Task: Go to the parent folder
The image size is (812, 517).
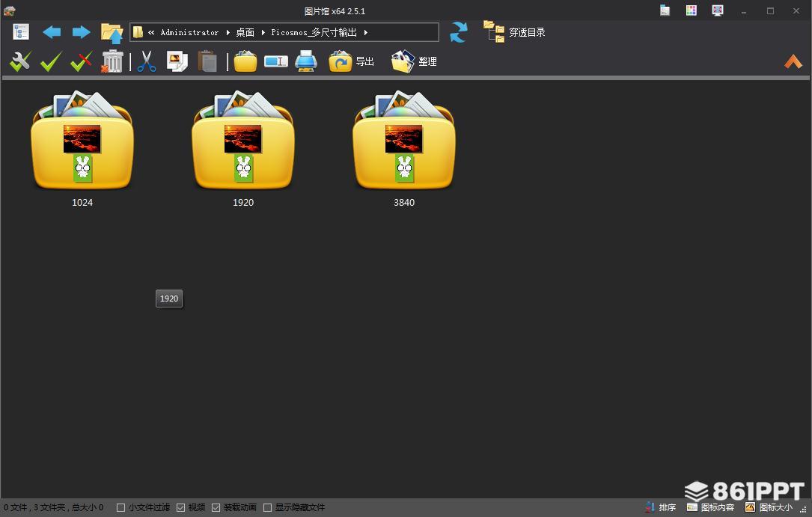Action: [112, 33]
